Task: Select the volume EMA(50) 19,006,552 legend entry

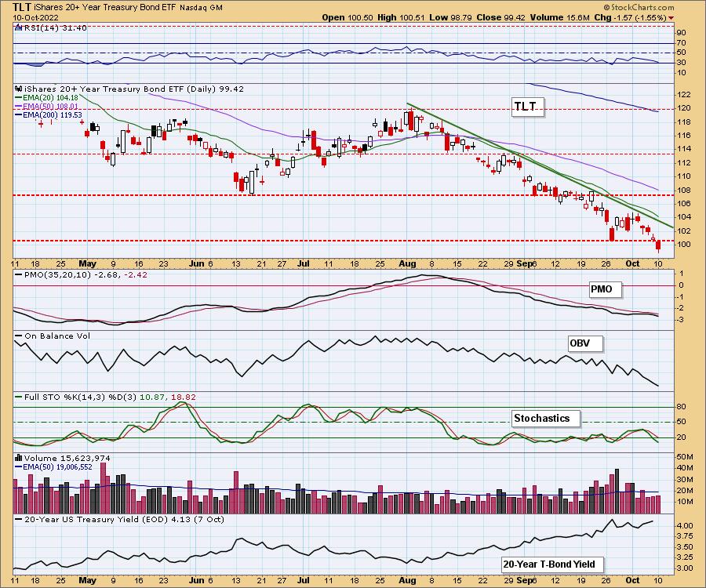Action: click(53, 467)
